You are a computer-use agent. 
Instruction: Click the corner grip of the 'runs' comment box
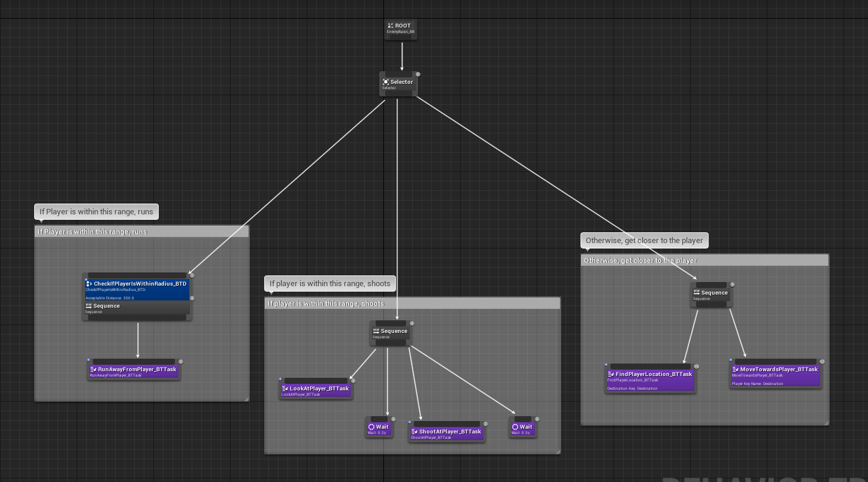246,398
